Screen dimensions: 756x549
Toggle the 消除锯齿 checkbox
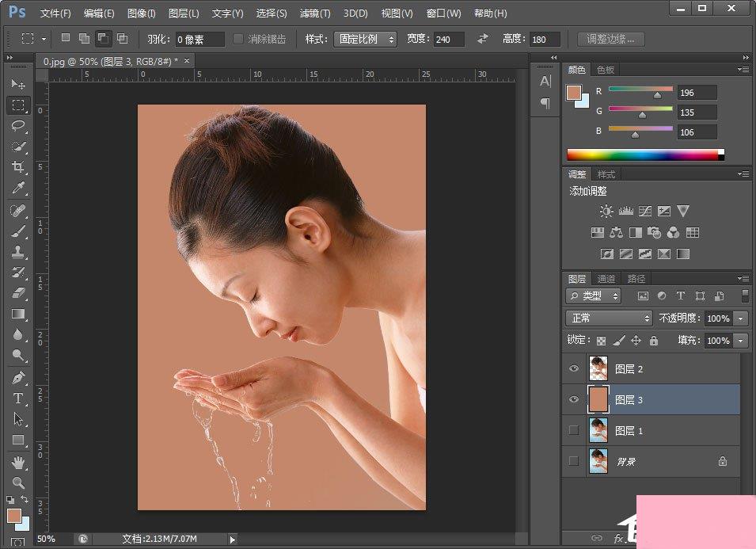pos(238,39)
